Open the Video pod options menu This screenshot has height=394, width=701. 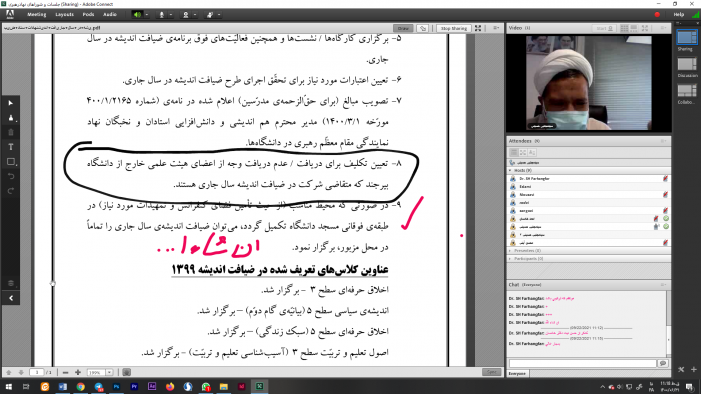point(663,28)
